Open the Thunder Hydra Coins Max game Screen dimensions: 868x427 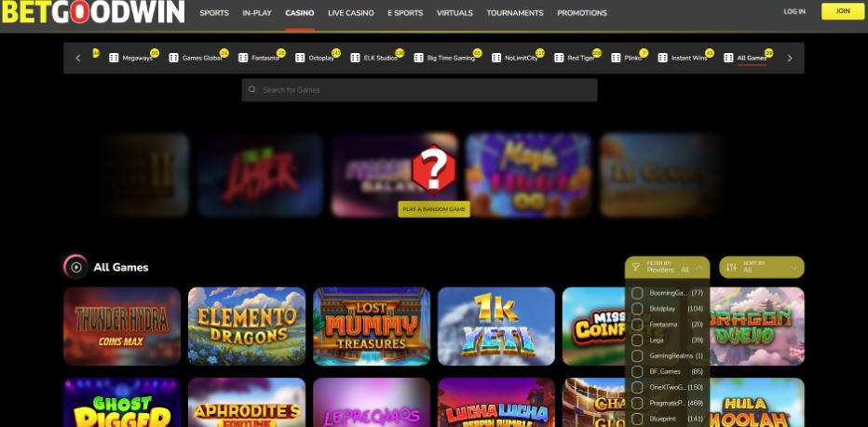[122, 327]
